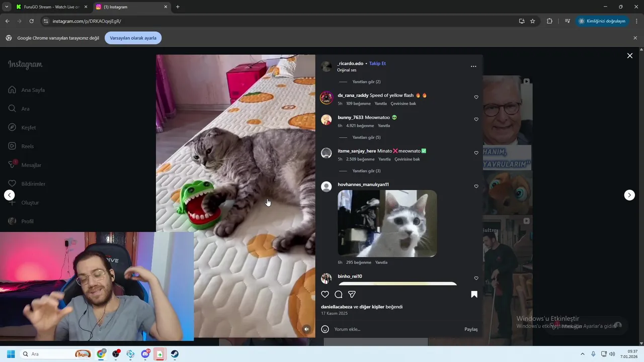Open Chrome three-dot menu
Image resolution: width=644 pixels, height=362 pixels.
click(x=637, y=21)
